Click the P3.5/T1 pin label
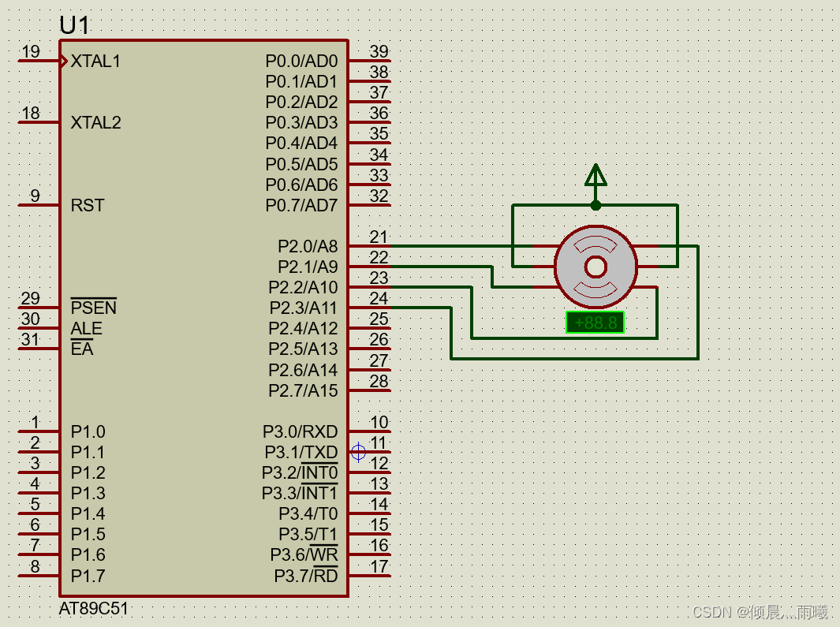Viewport: 840px width, 627px height. pos(308,534)
